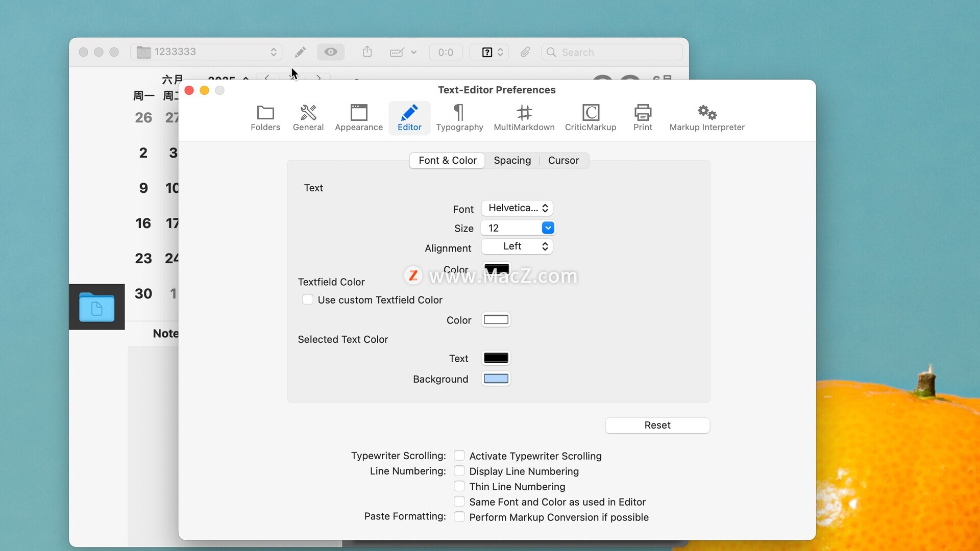Open the Helvetica font dropdown
The image size is (980, 551).
tap(517, 208)
